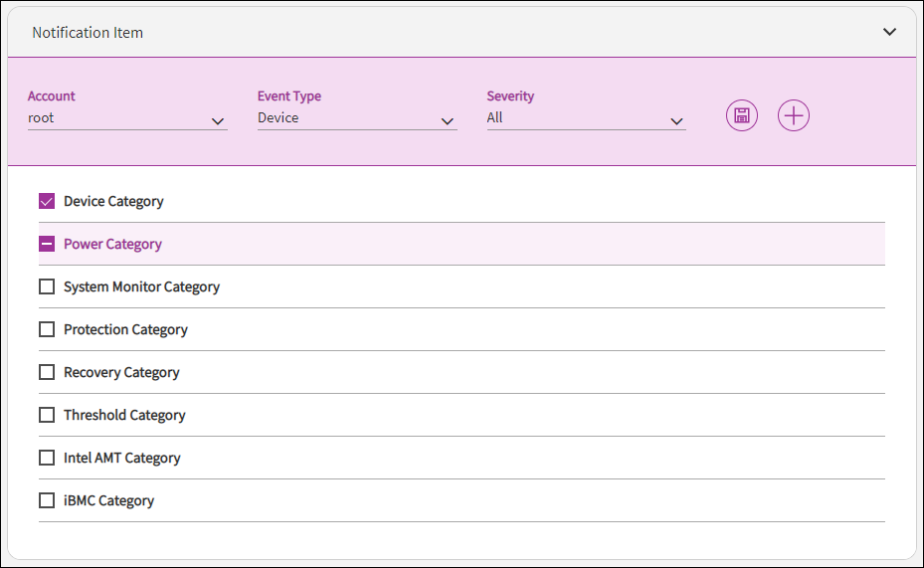The width and height of the screenshot is (924, 568).
Task: Uncheck the Device Category checkbox
Action: click(47, 201)
